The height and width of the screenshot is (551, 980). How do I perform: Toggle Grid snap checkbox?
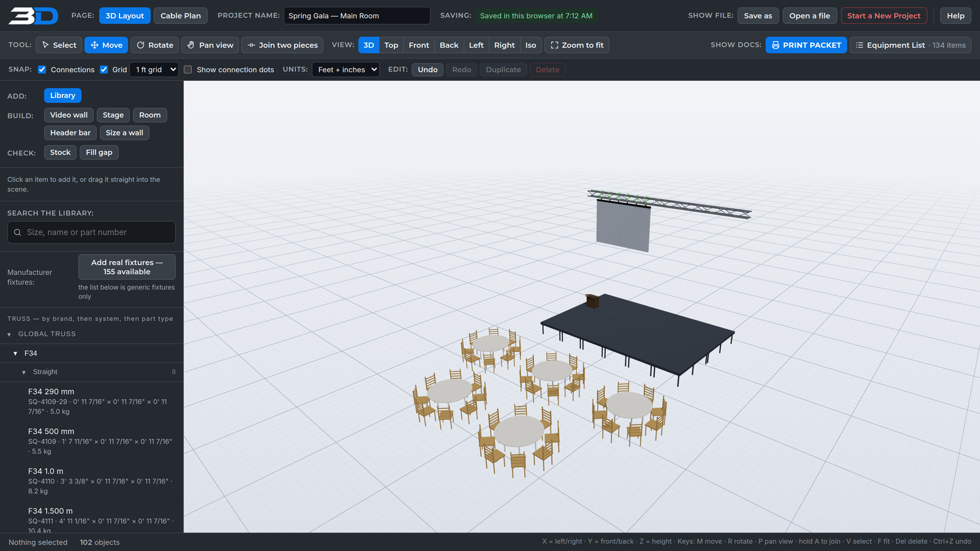(x=104, y=70)
